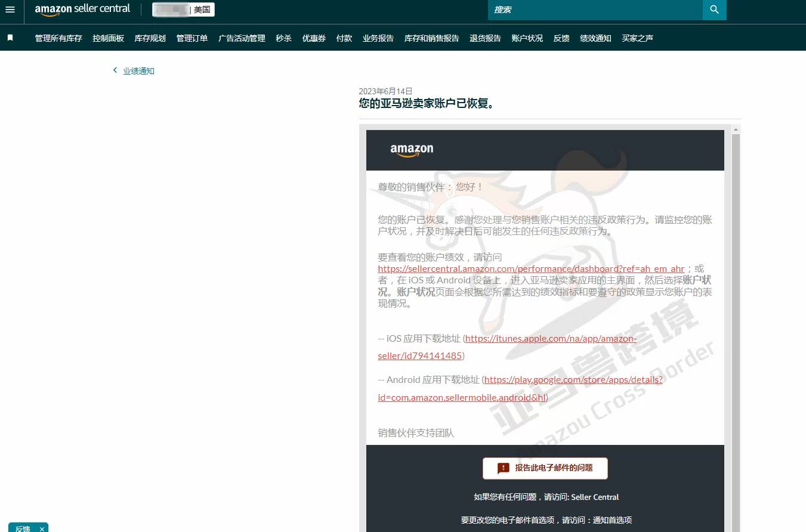Click the signature 销售伙伴支持团队
The height and width of the screenshot is (532, 806).
pyautogui.click(x=416, y=433)
